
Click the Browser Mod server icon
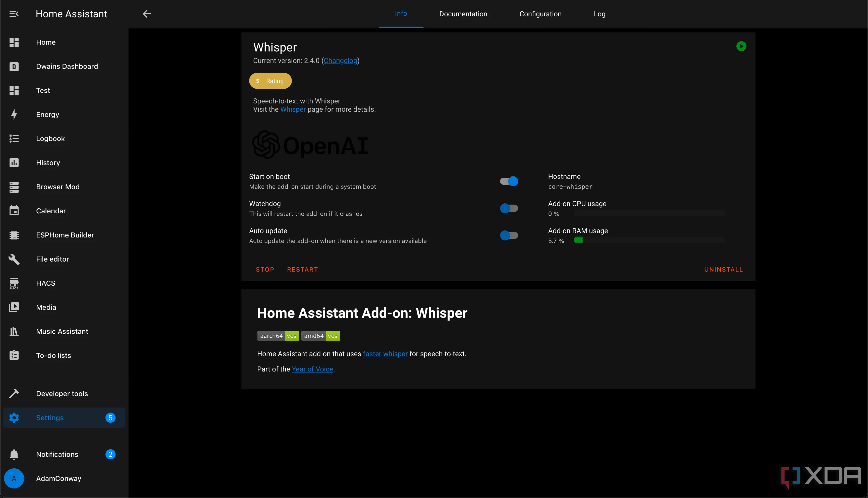[x=14, y=187]
